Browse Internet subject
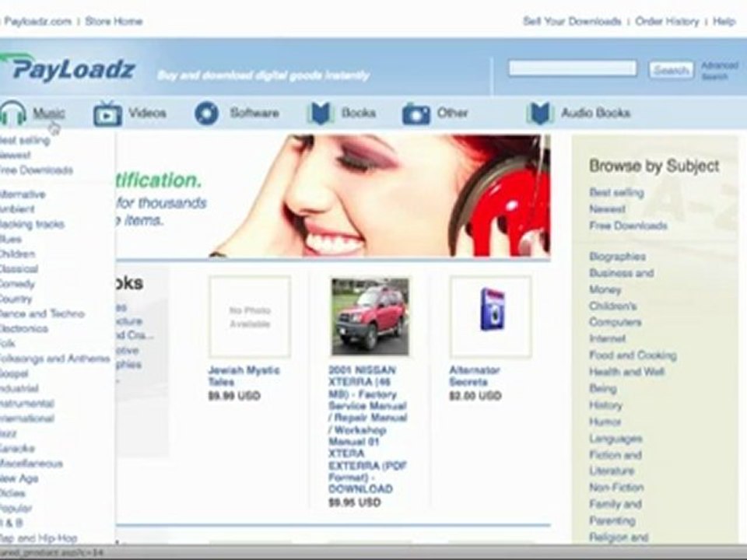The height and width of the screenshot is (560, 747). 608,338
